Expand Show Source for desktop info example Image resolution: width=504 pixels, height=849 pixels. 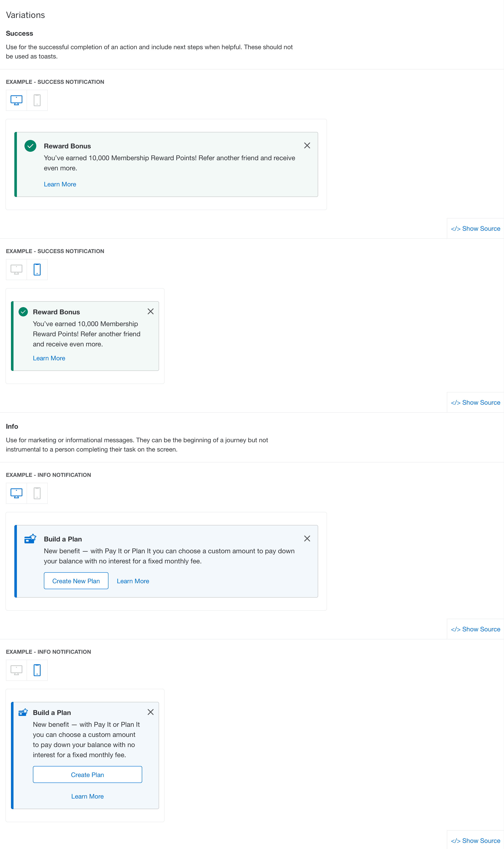(x=475, y=629)
